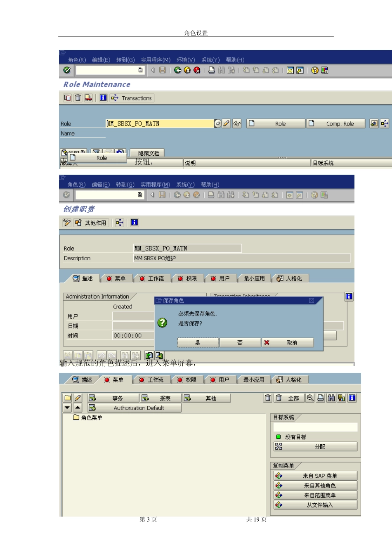Click the Role input field containing MM_SBSX_PO_MATN
Screen dimensions: 392x555
(x=160, y=123)
